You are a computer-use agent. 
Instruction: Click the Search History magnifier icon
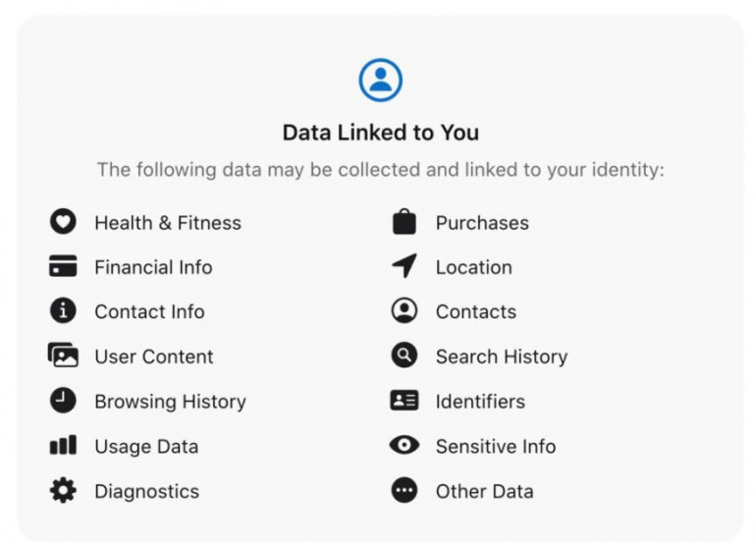tap(404, 356)
